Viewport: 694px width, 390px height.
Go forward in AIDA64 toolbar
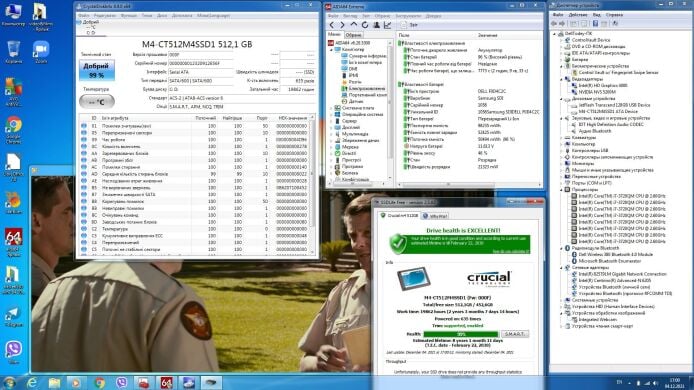tap(342, 25)
